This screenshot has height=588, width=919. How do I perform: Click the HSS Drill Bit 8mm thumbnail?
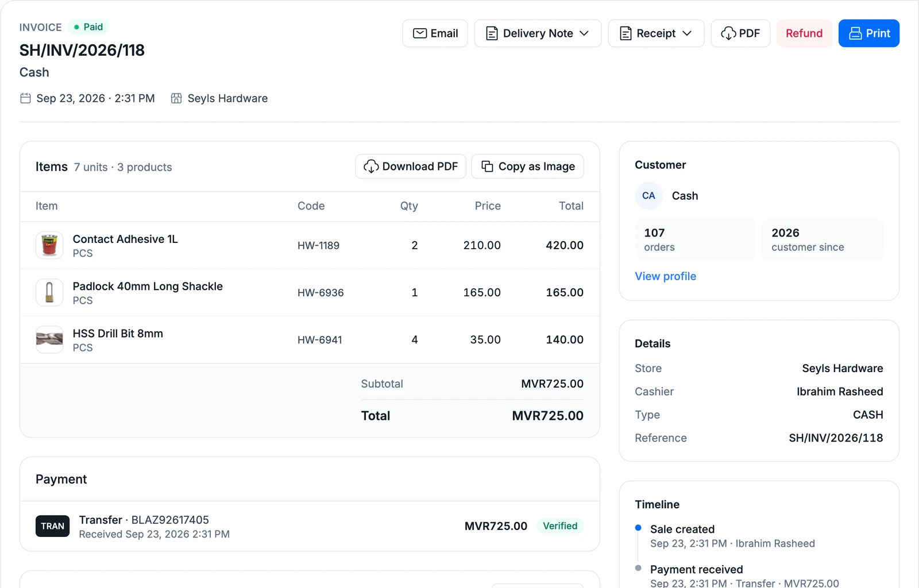tap(49, 339)
